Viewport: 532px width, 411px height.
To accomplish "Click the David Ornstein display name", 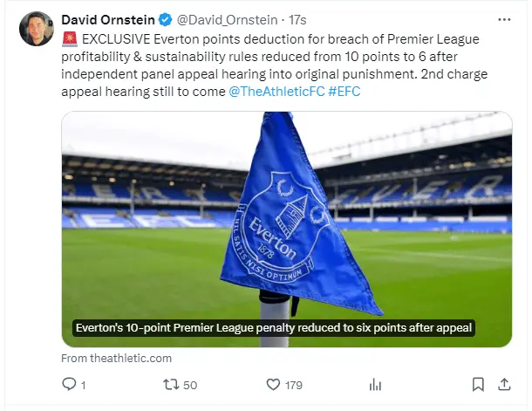I will [107, 19].
